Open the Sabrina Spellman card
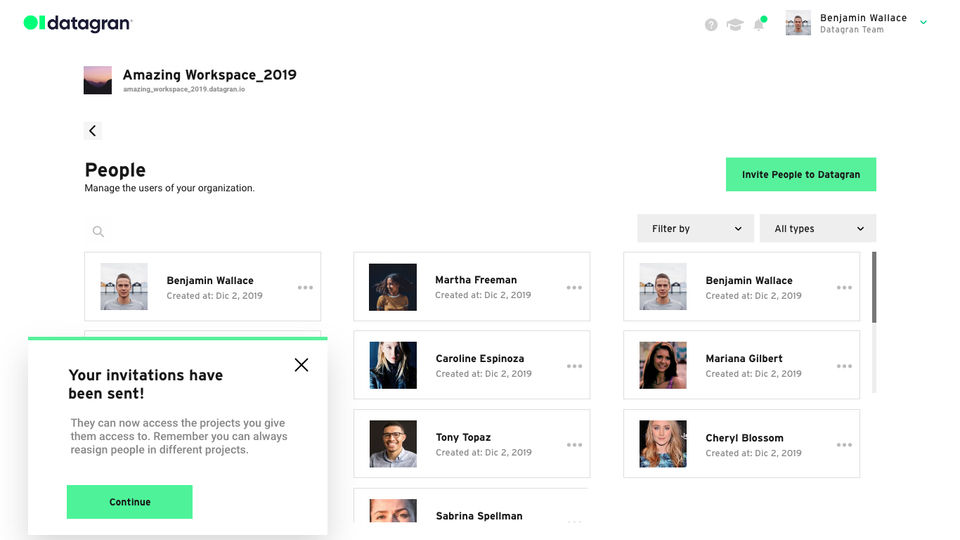The image size is (960, 540). (471, 510)
